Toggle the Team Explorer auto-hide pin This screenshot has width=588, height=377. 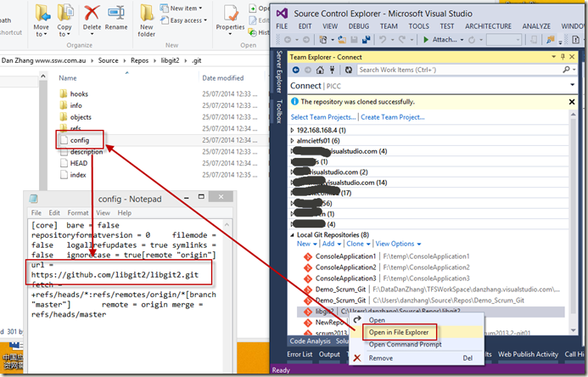tap(563, 57)
